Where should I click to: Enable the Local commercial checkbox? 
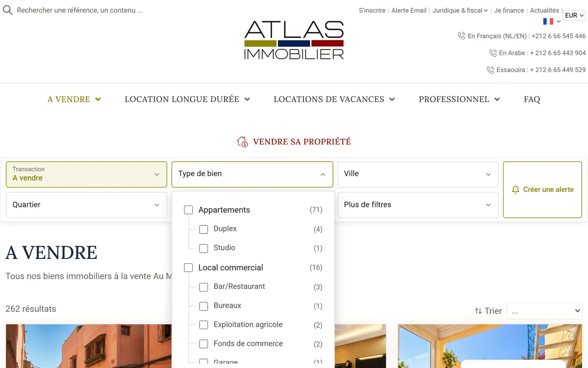pos(189,268)
